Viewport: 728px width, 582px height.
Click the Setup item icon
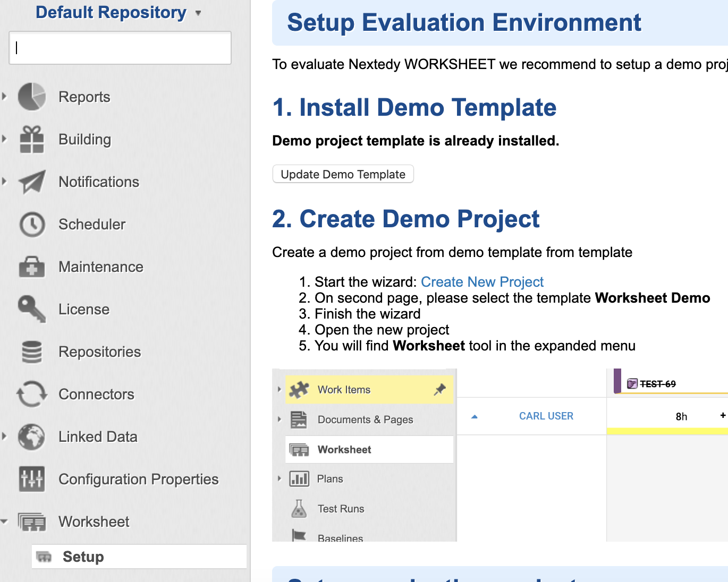44,557
